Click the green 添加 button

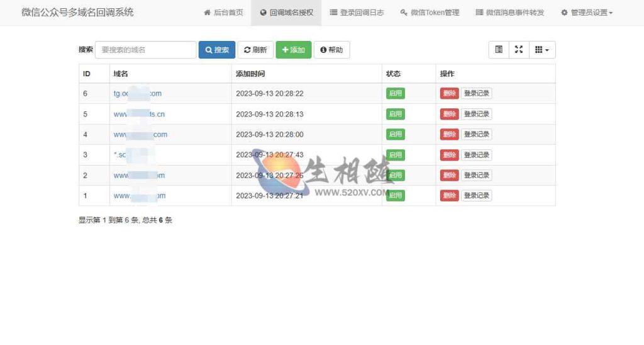pos(294,50)
